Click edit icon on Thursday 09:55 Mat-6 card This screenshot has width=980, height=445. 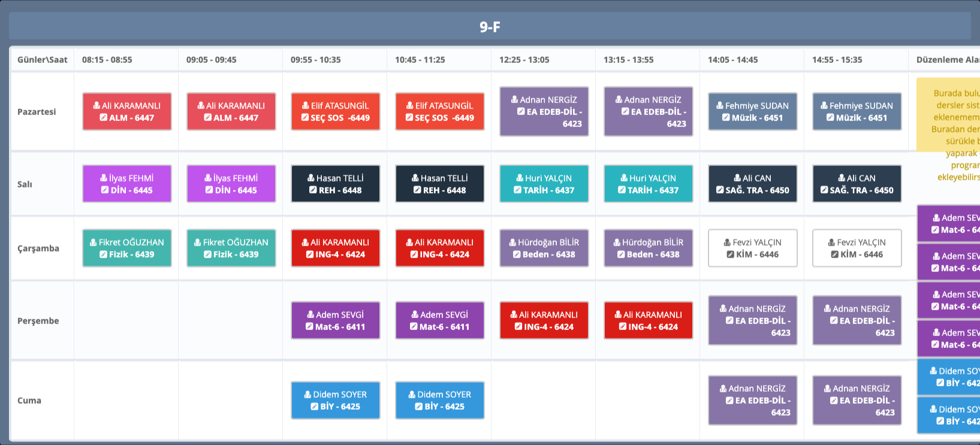click(x=309, y=327)
